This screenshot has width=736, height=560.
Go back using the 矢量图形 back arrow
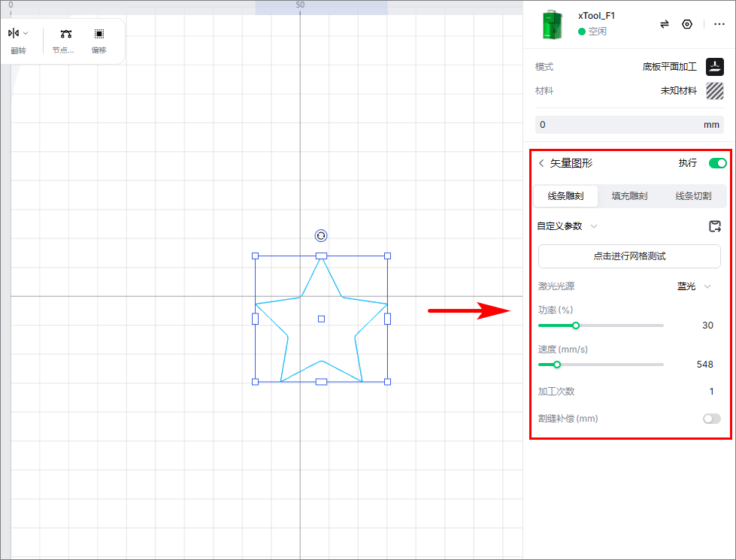pyautogui.click(x=541, y=163)
